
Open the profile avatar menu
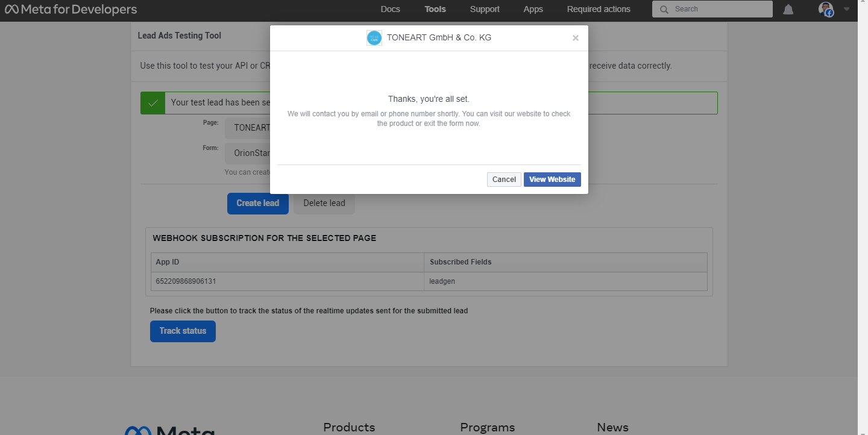click(826, 9)
